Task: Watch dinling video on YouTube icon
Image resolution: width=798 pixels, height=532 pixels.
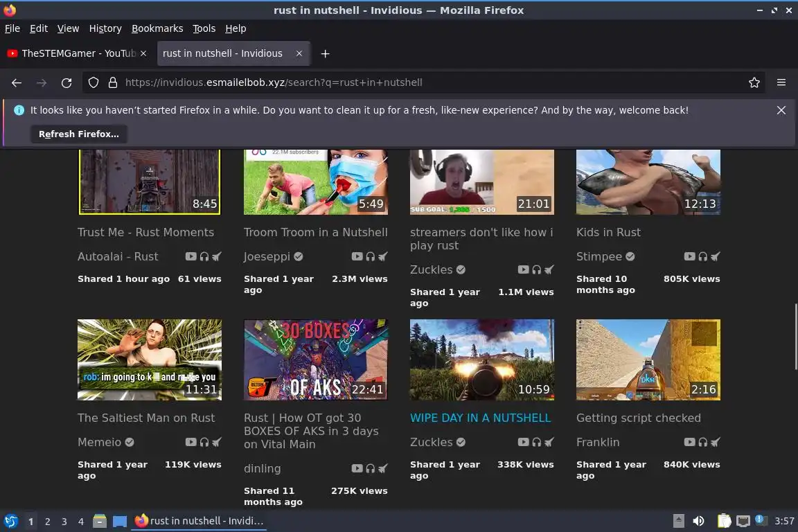Action: tap(357, 468)
